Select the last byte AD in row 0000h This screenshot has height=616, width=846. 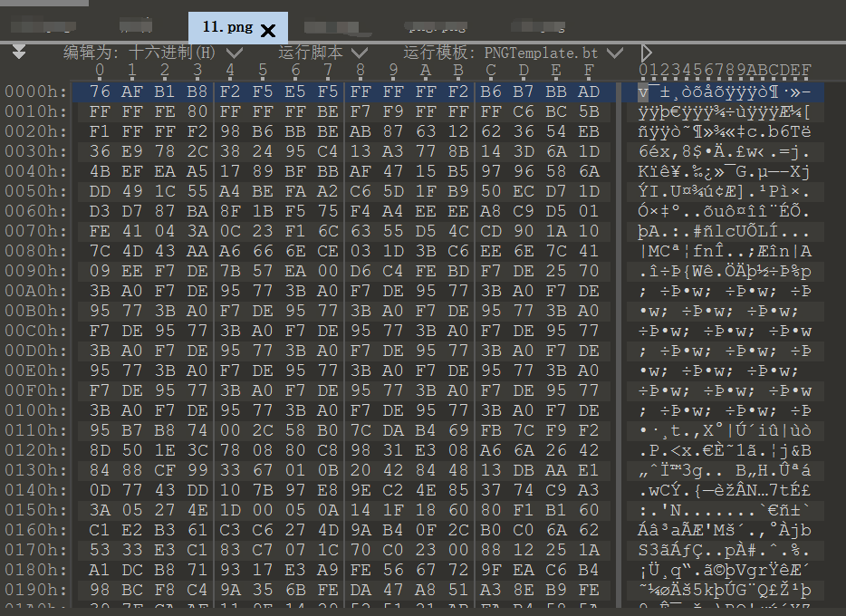tap(589, 92)
